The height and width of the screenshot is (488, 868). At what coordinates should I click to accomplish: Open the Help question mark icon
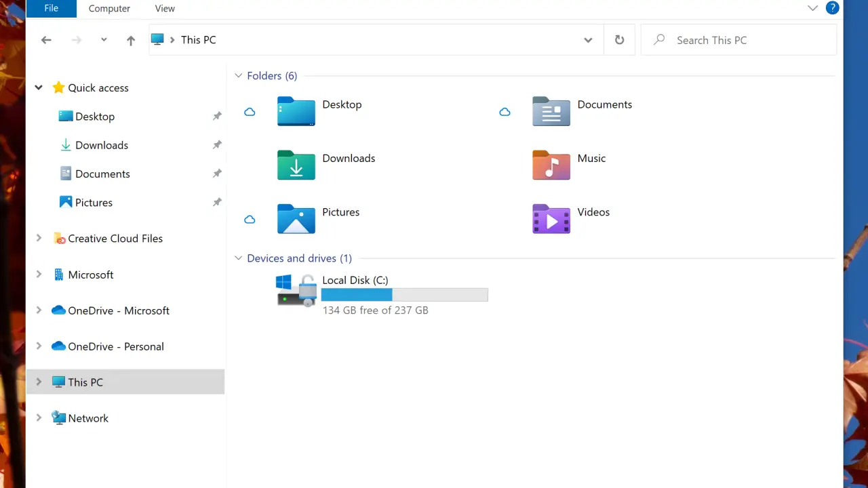(x=832, y=8)
